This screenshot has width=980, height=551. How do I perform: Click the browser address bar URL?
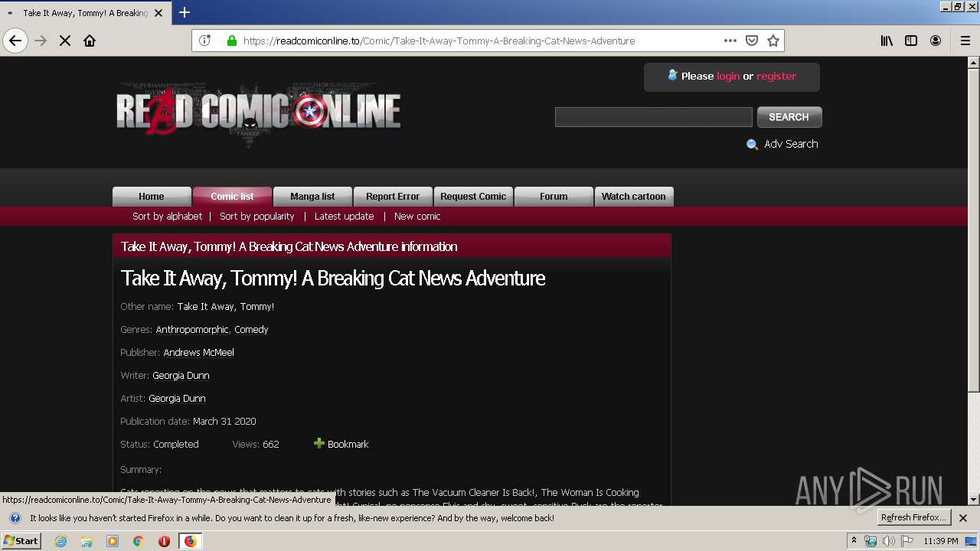(x=439, y=41)
